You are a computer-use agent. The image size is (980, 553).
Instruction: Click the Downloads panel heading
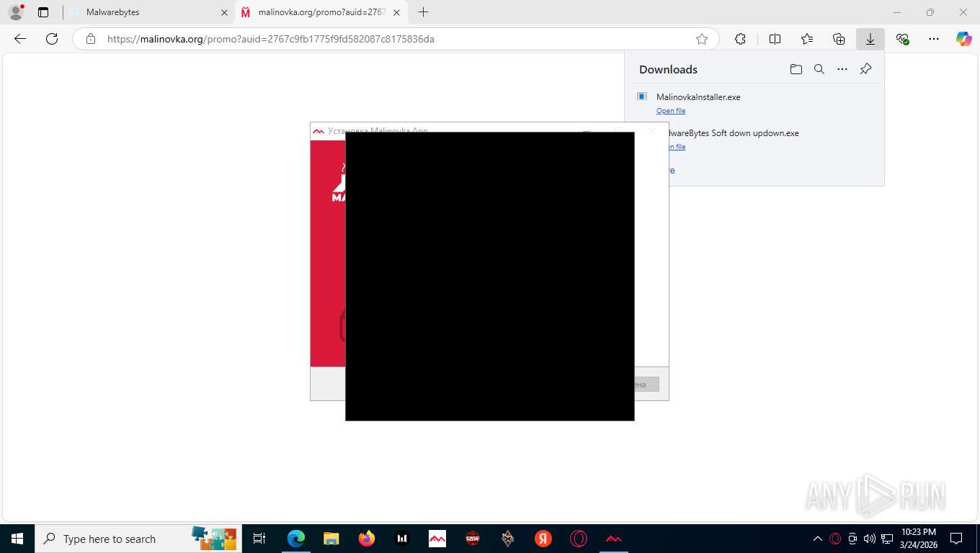pyautogui.click(x=668, y=69)
